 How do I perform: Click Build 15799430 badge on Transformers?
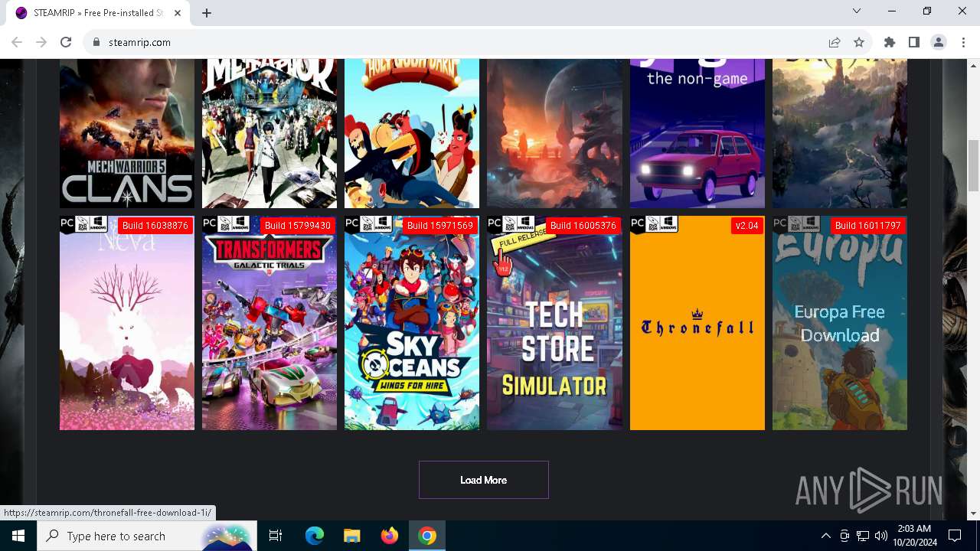click(298, 226)
